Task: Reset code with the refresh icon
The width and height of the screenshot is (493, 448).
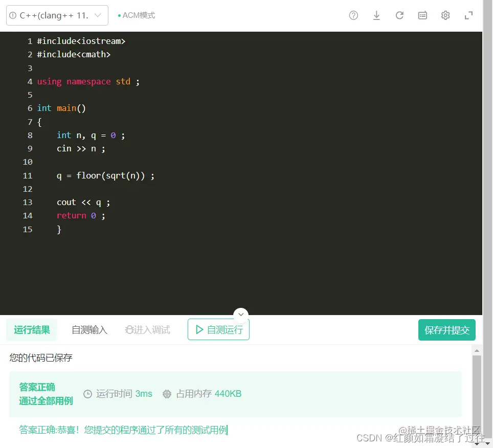Action: [399, 15]
